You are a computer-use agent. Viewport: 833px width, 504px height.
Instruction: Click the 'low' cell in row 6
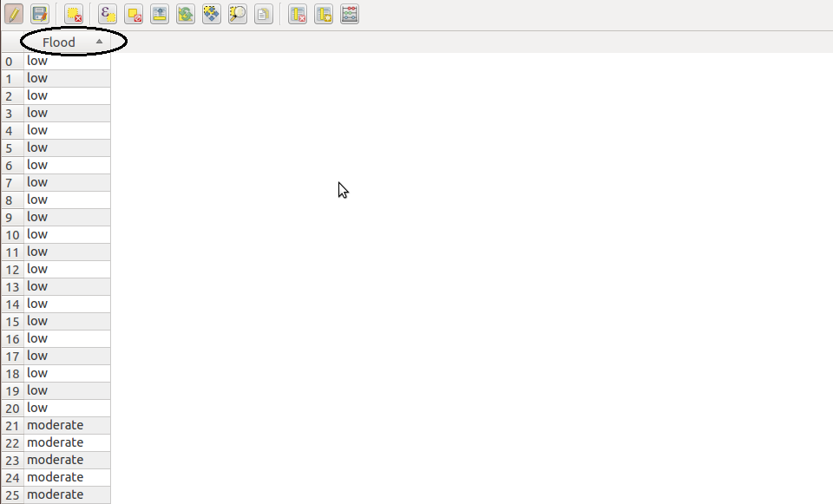coord(68,165)
